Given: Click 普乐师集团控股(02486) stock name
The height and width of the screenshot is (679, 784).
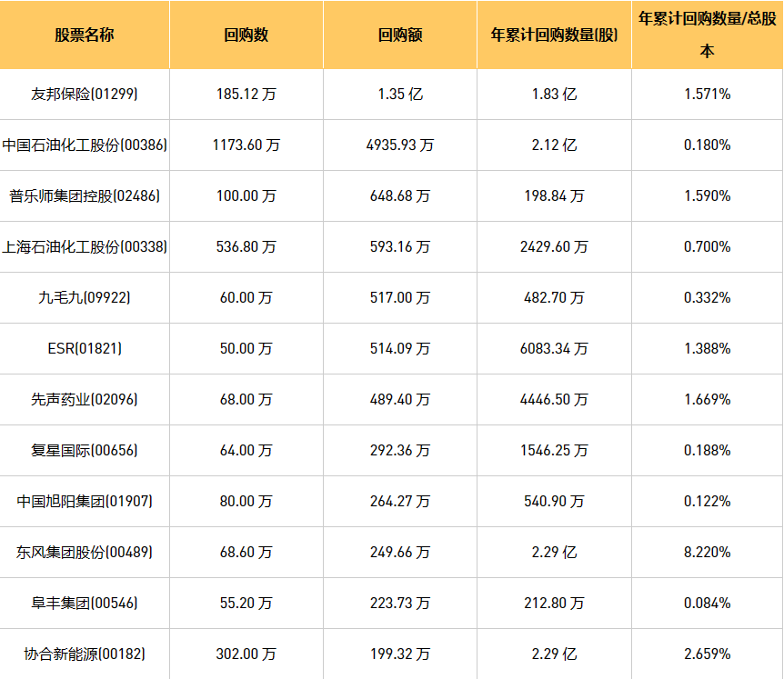Looking at the screenshot, I should (x=85, y=195).
